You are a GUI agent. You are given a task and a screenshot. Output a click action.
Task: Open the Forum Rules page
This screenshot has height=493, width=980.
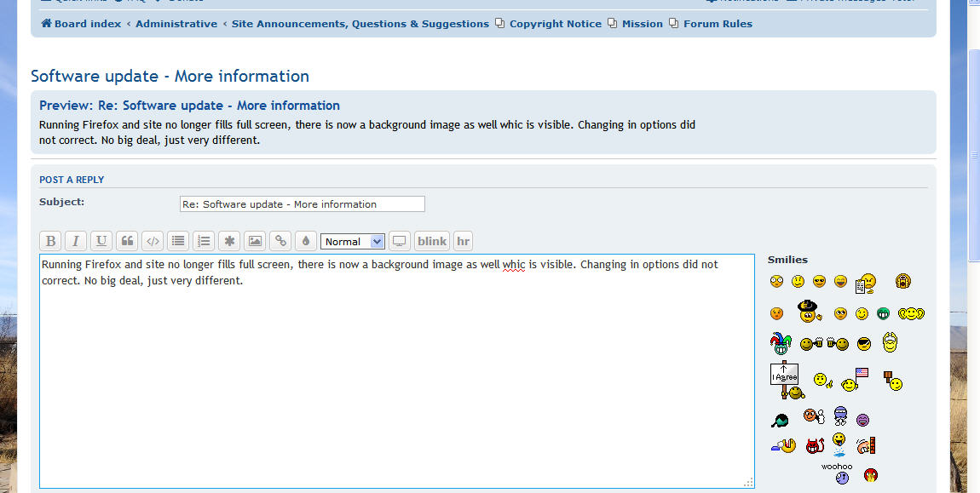tap(718, 24)
